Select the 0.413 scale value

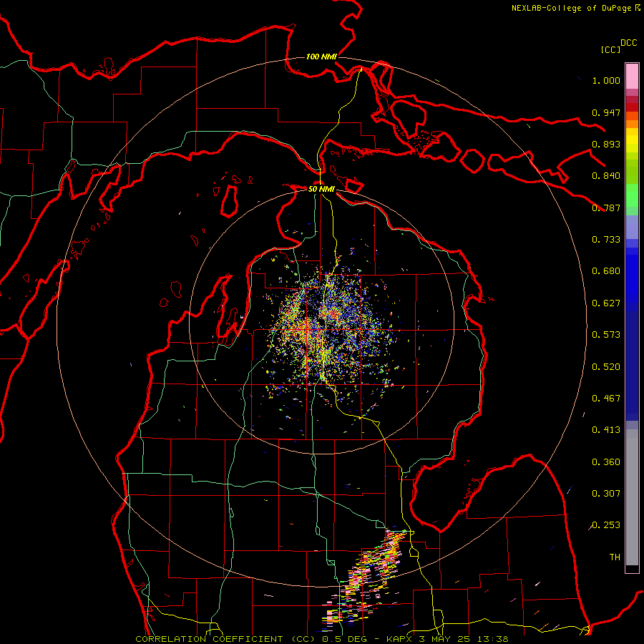606,430
